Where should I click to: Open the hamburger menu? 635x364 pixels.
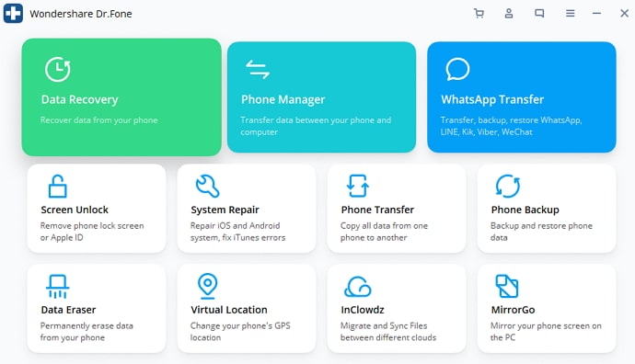[x=571, y=14]
